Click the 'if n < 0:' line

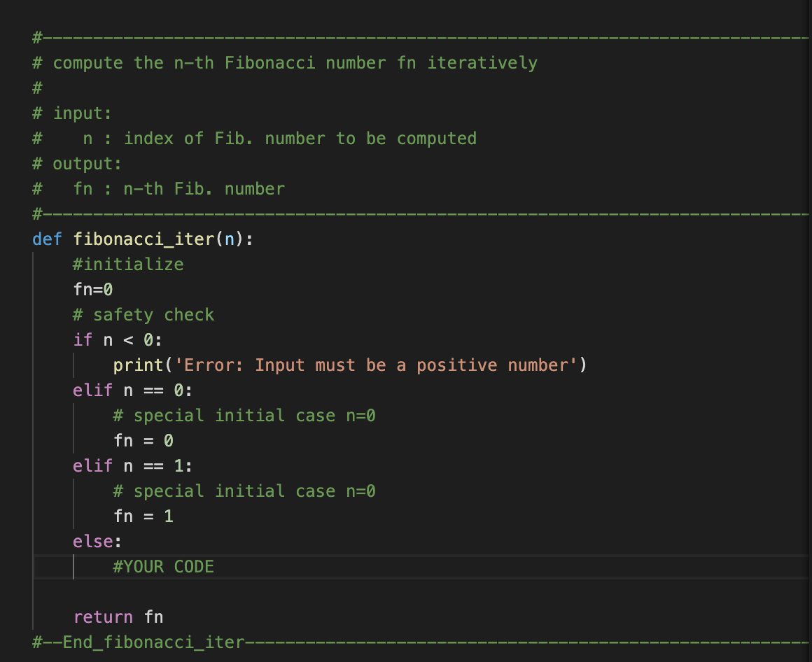[118, 340]
